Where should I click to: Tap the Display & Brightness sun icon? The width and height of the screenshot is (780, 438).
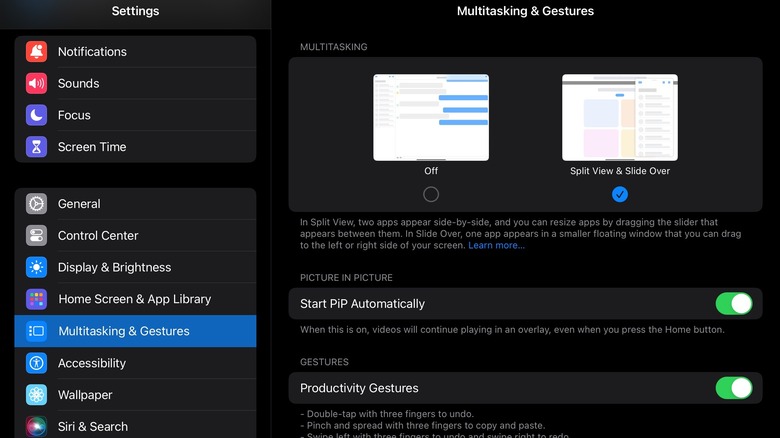pyautogui.click(x=37, y=268)
